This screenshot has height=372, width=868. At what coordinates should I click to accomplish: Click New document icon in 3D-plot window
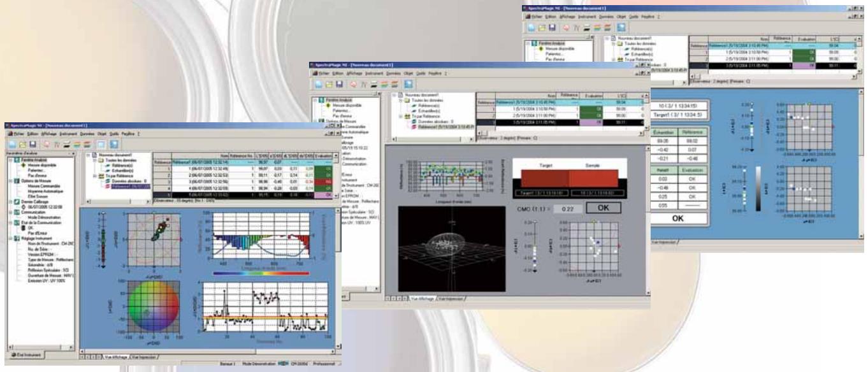(x=317, y=84)
